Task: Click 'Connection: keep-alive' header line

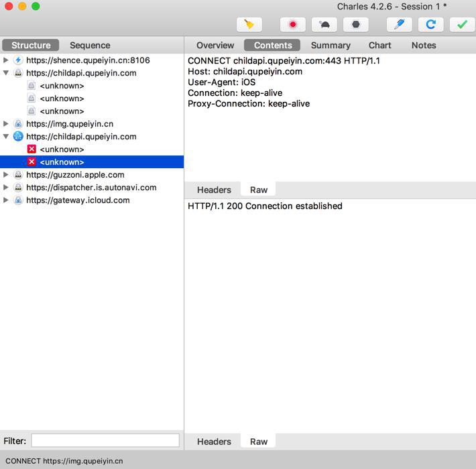Action: click(235, 93)
